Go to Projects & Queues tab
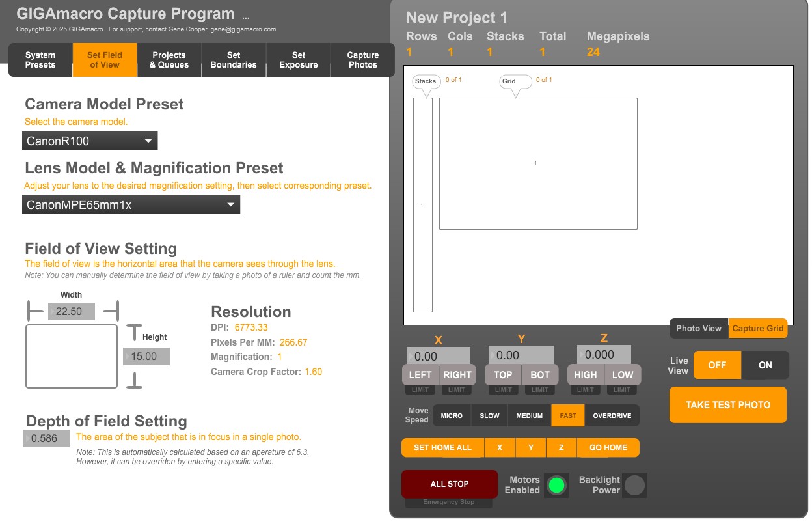 click(x=169, y=60)
